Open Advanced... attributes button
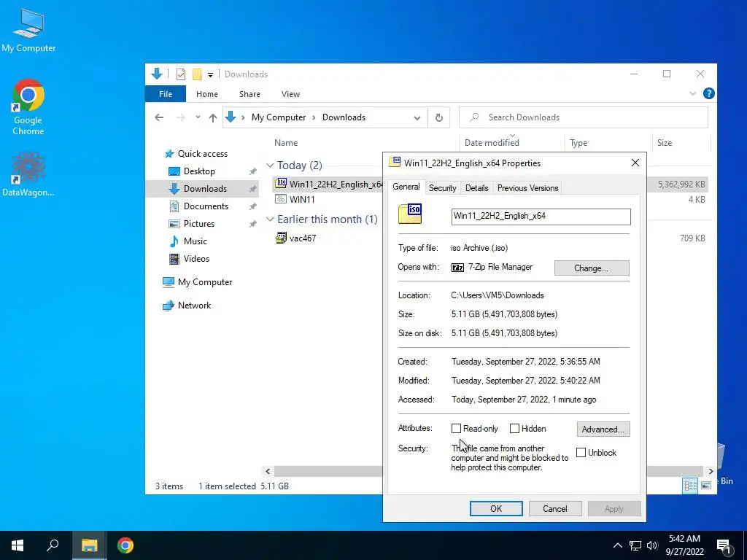 [603, 429]
